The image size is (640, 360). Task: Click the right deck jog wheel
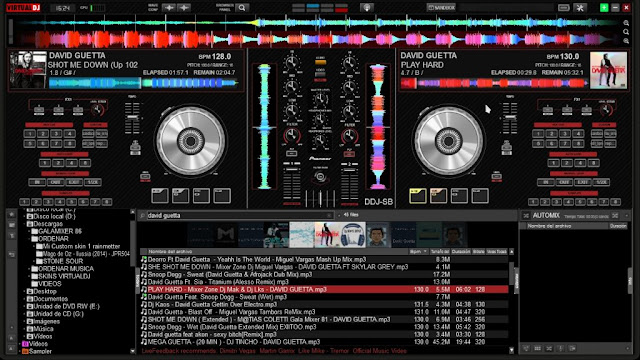pyautogui.click(x=448, y=141)
